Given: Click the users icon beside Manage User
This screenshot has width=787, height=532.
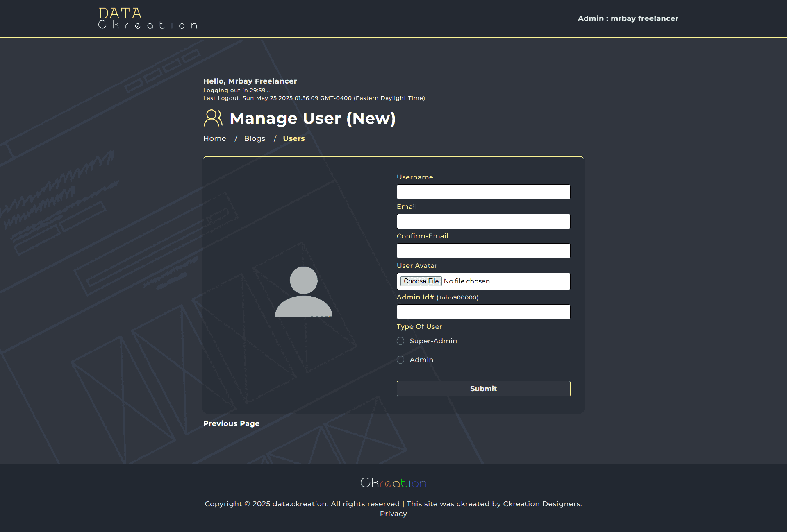Looking at the screenshot, I should (x=213, y=118).
